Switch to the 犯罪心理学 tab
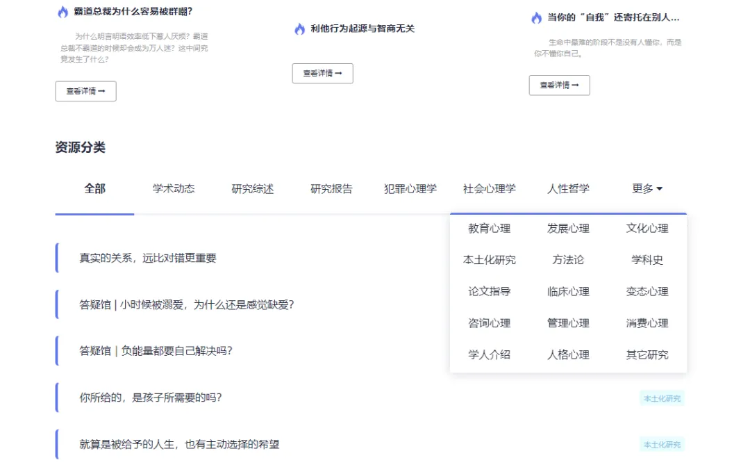This screenshot has height=467, width=750. tap(410, 189)
